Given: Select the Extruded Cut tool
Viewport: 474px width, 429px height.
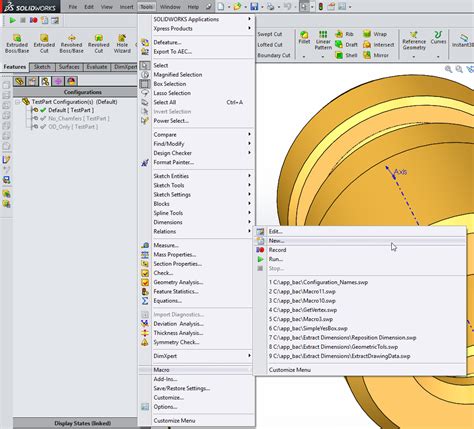Looking at the screenshot, I should [44, 43].
